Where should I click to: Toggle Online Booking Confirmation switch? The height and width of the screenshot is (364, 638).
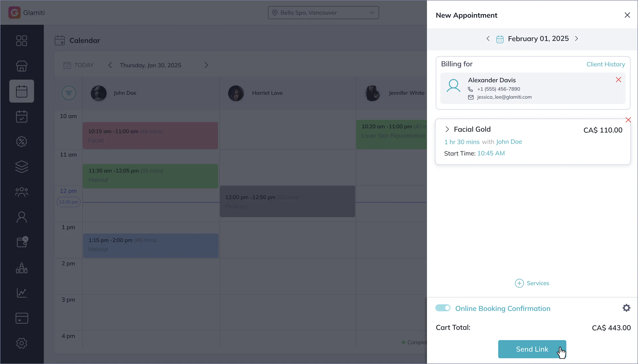pos(442,308)
